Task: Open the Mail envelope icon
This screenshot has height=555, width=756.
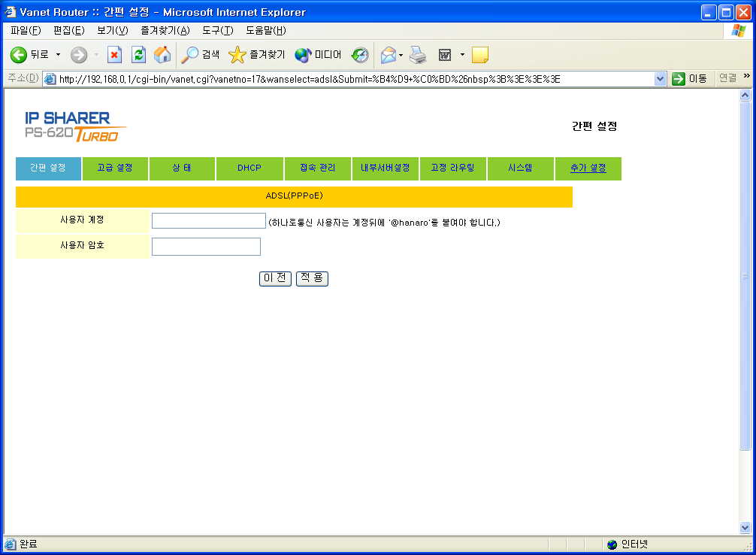Action: [388, 55]
